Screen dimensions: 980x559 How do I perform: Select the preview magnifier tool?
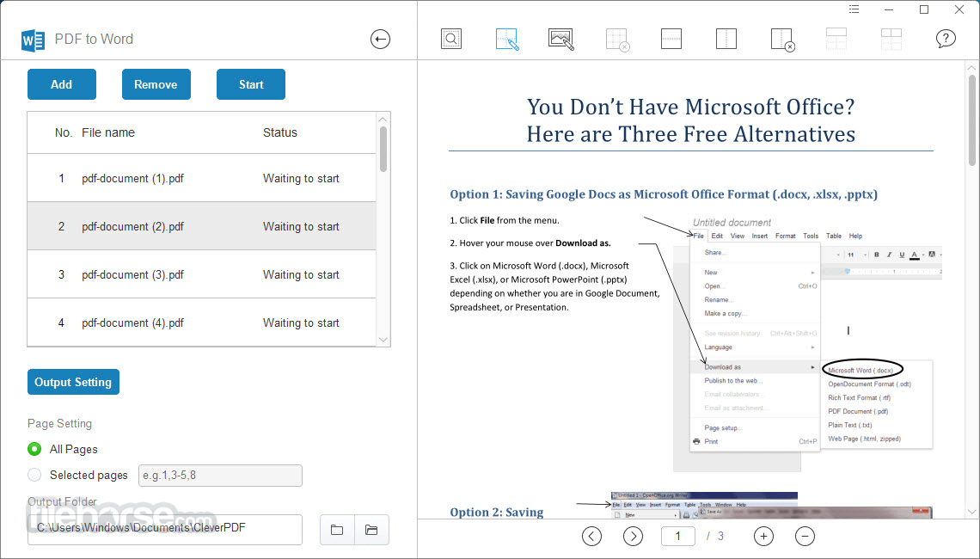(x=451, y=39)
